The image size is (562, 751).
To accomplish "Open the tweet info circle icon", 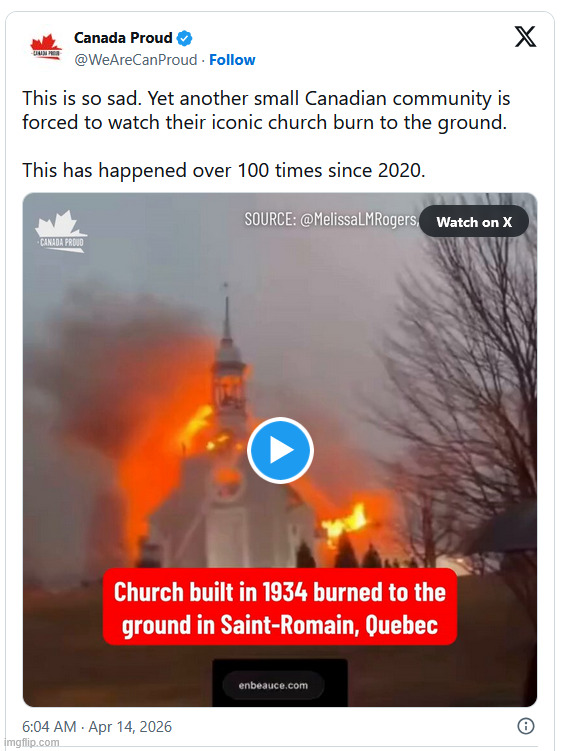I will point(526,726).
